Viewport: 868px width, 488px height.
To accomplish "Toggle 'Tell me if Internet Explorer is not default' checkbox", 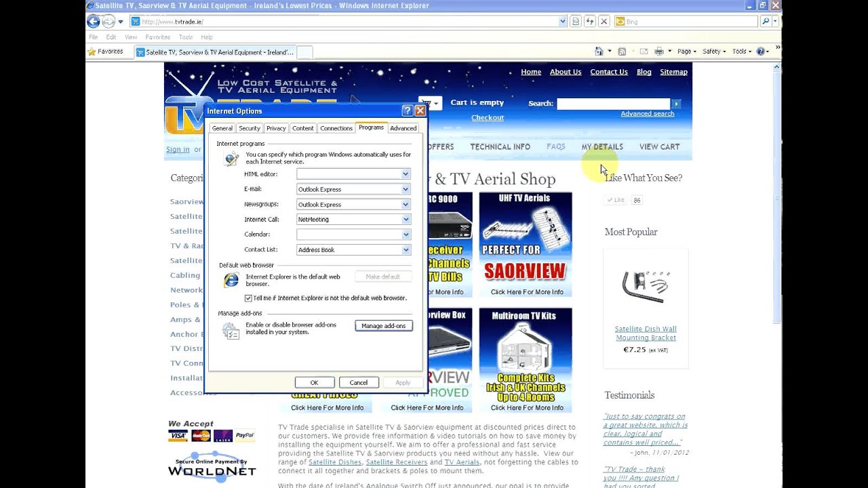I will (248, 298).
